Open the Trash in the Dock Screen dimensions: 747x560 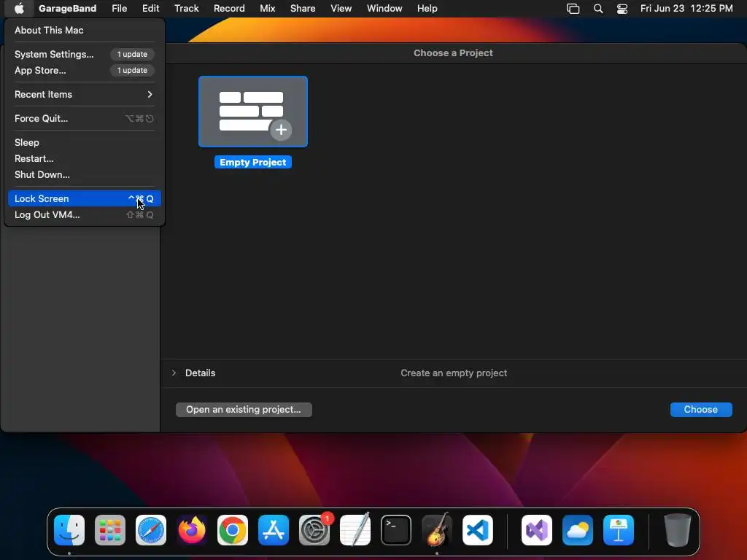coord(678,530)
